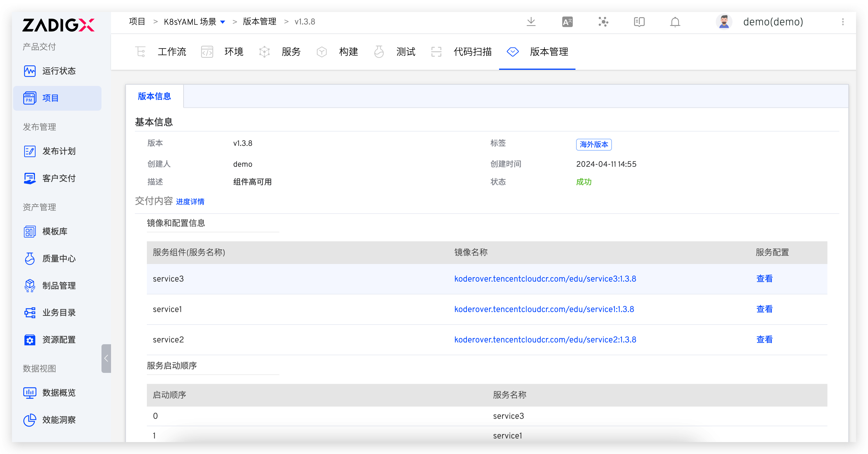This screenshot has height=454, width=868.
Task: Click the download icon in top bar
Action: tap(531, 22)
